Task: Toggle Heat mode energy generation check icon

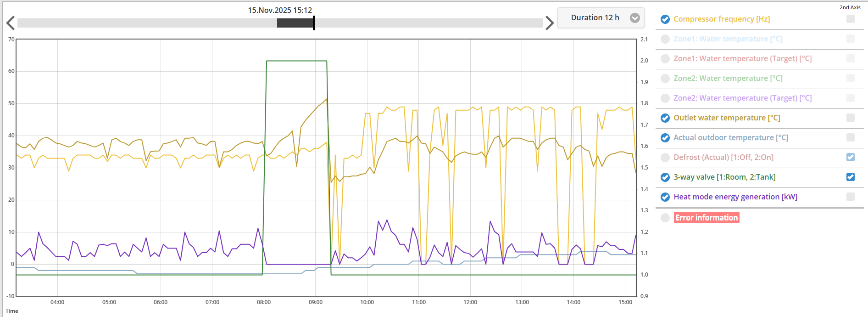Action: point(665,197)
